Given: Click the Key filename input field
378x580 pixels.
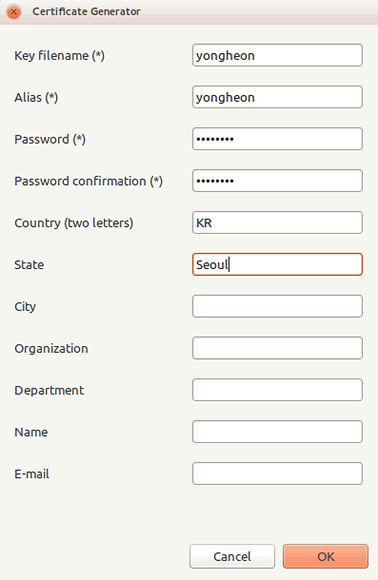Looking at the screenshot, I should 277,55.
